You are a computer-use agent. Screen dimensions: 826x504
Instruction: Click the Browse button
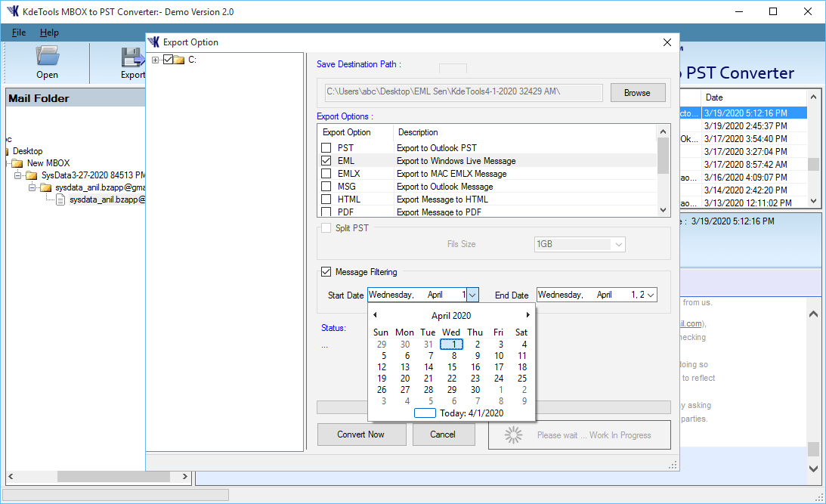point(637,93)
